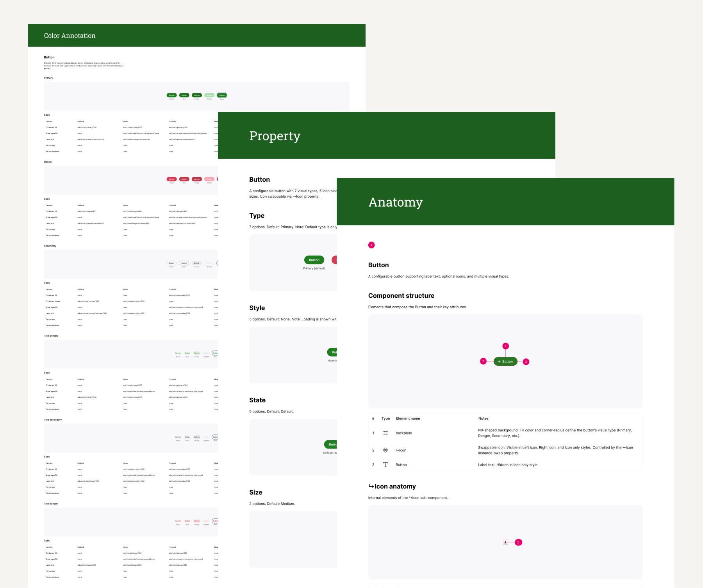Image resolution: width=703 pixels, height=588 pixels.
Task: Click the Secondary Default outlined button
Action: click(x=171, y=263)
